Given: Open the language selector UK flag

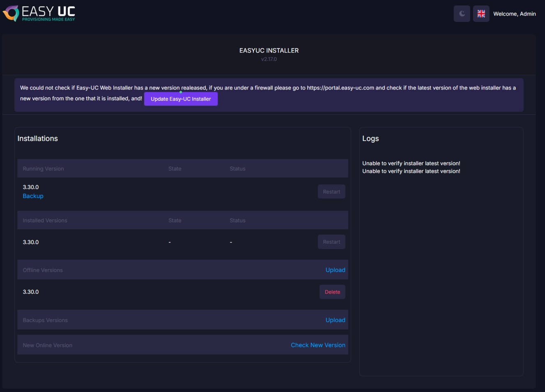Looking at the screenshot, I should (x=481, y=14).
